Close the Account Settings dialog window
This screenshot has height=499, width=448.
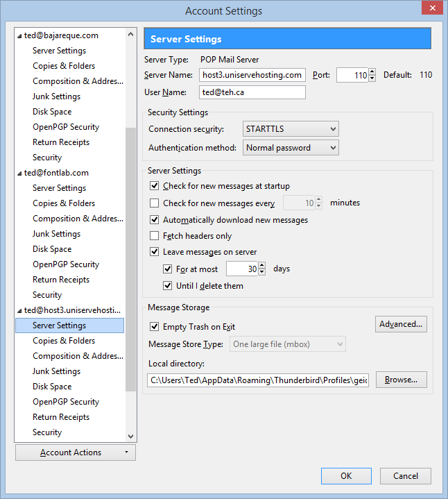432,9
